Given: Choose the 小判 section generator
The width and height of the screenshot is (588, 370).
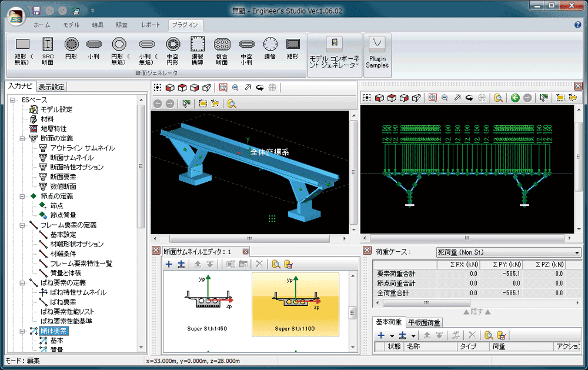Looking at the screenshot, I should point(94,48).
